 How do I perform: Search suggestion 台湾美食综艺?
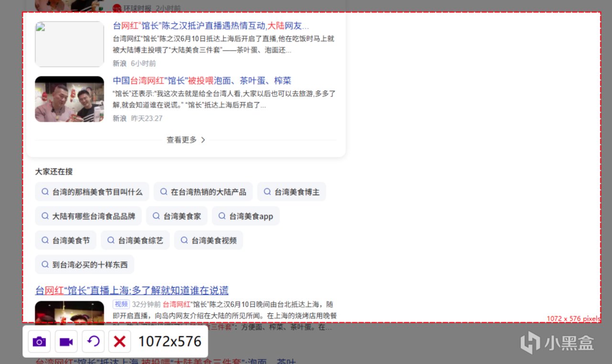coord(135,240)
